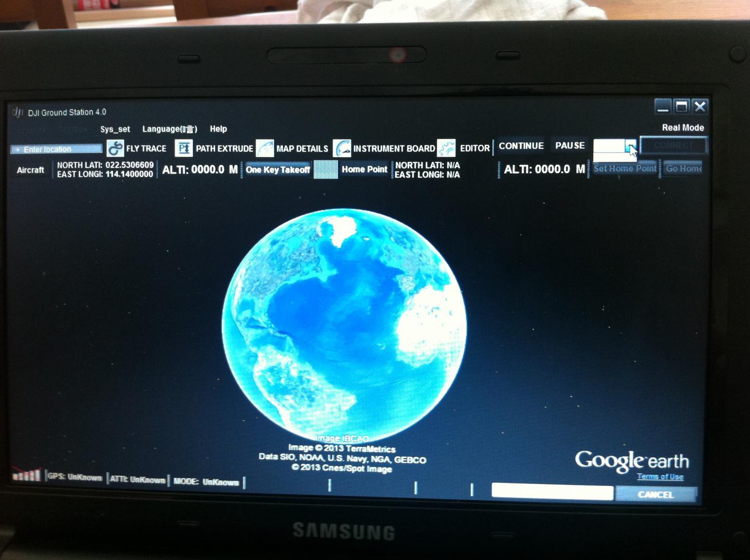Click the striped box beside One Key Takeoff
750x560 pixels.
[x=325, y=169]
